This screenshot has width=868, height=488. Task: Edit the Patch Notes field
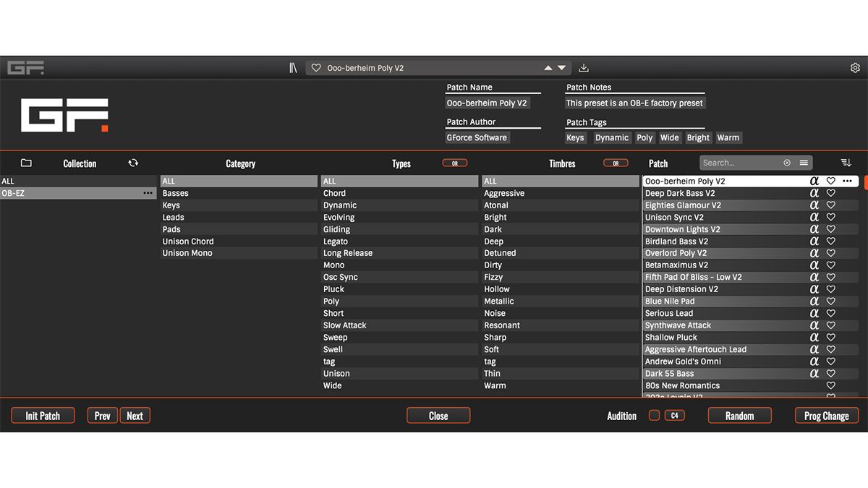634,103
